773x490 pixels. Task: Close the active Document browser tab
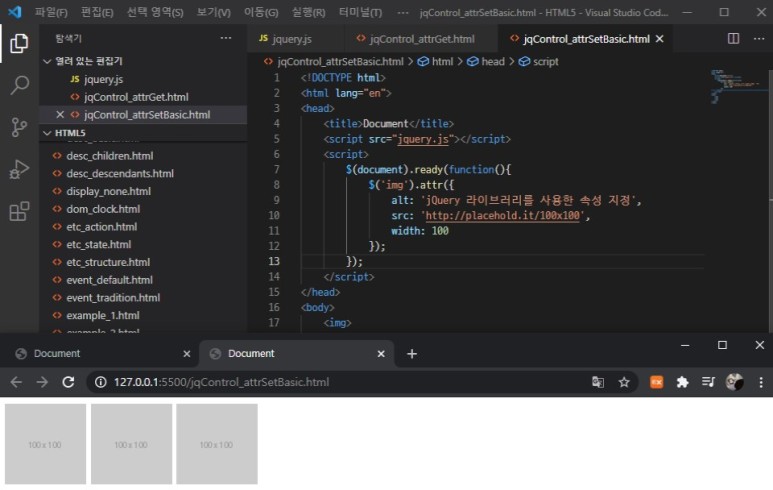coord(381,353)
